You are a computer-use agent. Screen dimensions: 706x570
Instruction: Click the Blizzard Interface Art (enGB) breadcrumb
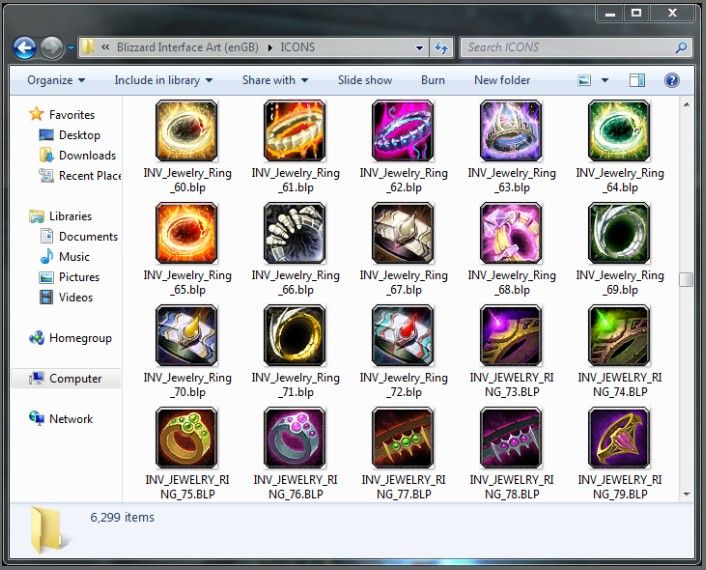pos(188,47)
